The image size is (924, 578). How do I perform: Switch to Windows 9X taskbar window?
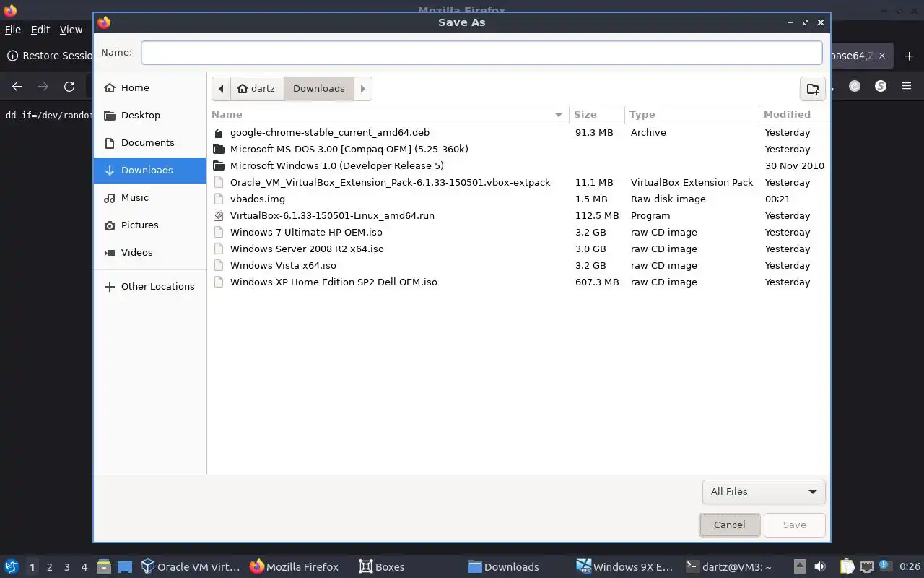point(625,566)
